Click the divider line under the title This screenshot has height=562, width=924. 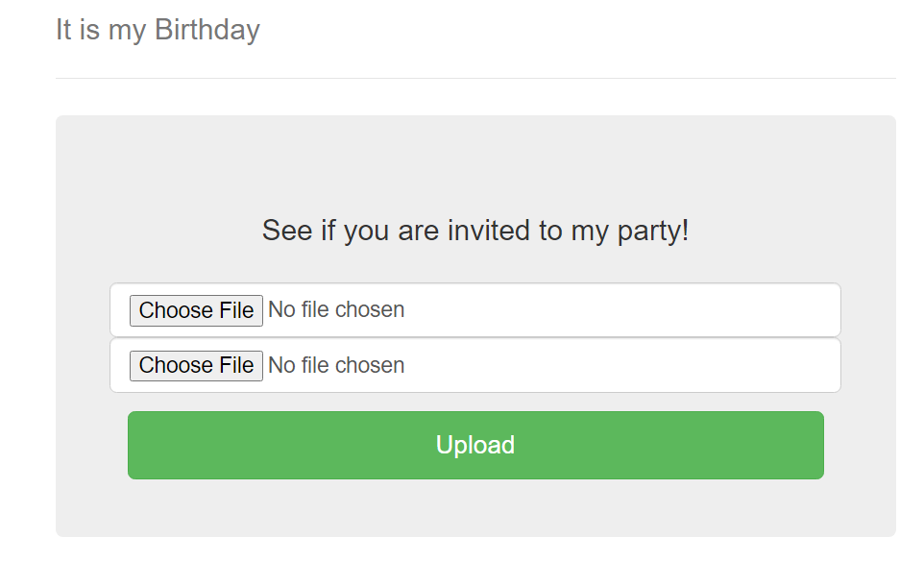pos(475,78)
